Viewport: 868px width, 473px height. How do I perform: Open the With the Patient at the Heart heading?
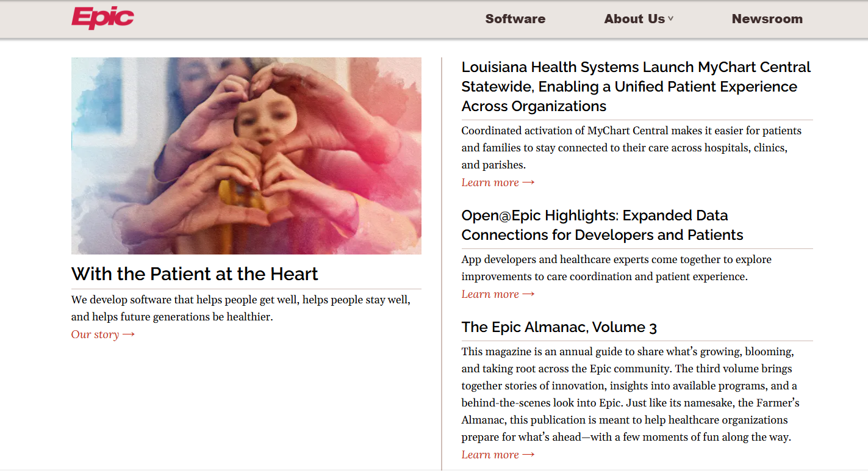click(195, 274)
